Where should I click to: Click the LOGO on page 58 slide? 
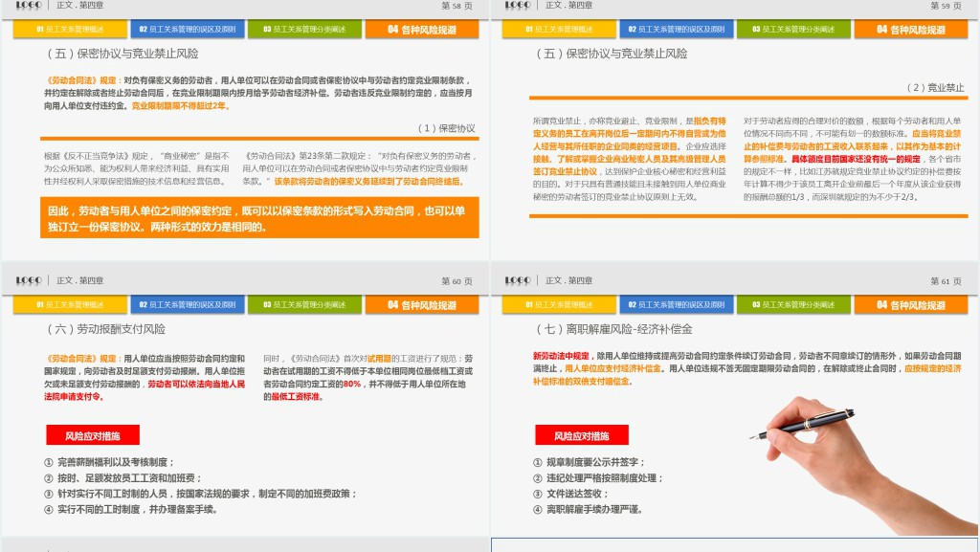pyautogui.click(x=28, y=6)
